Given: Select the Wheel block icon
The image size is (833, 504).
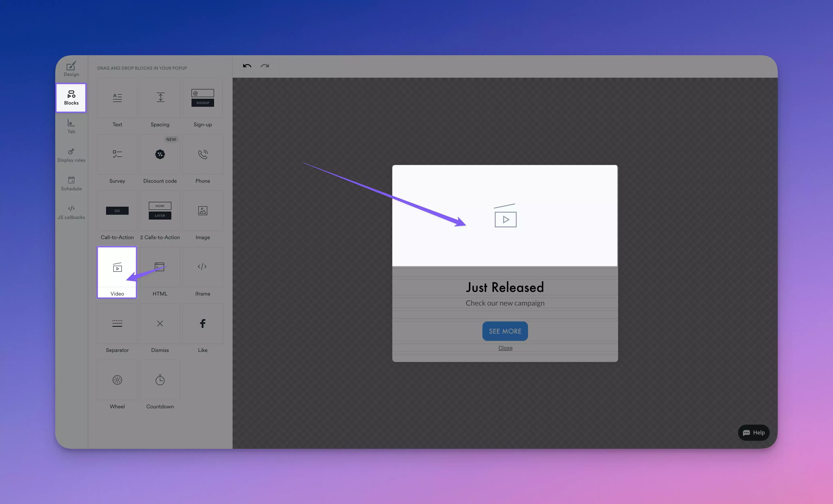Looking at the screenshot, I should coord(117,380).
